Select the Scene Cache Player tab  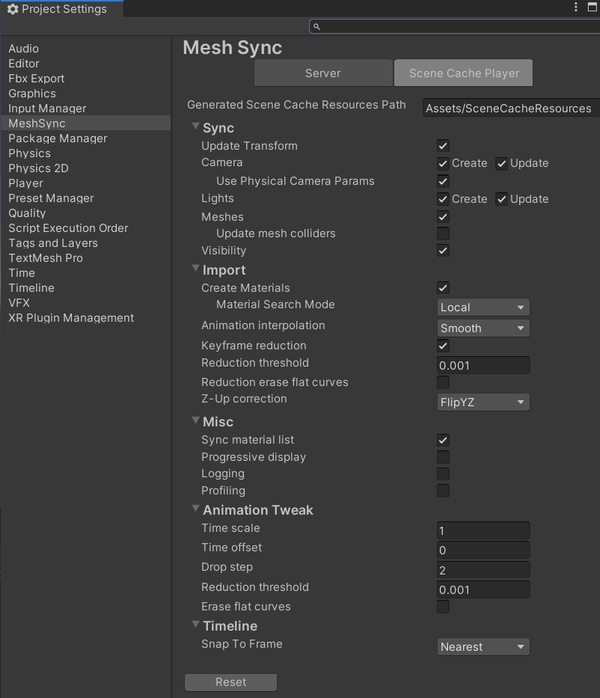coord(463,73)
